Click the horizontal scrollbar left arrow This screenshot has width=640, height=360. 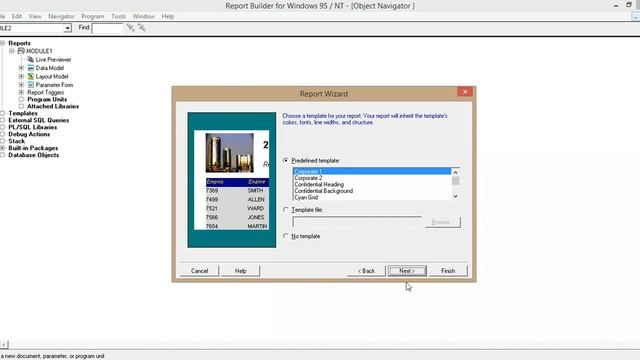click(x=4, y=345)
